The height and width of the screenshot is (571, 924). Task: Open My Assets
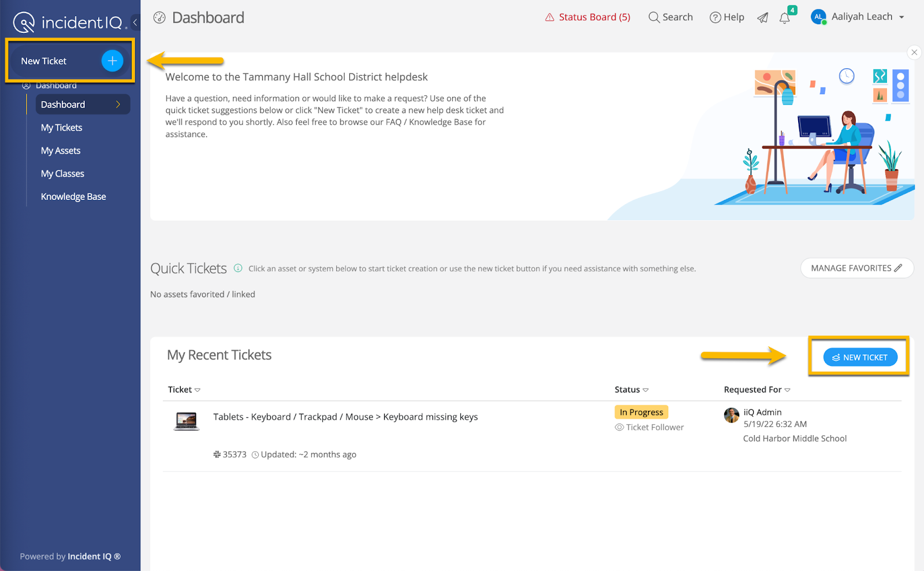tap(61, 151)
